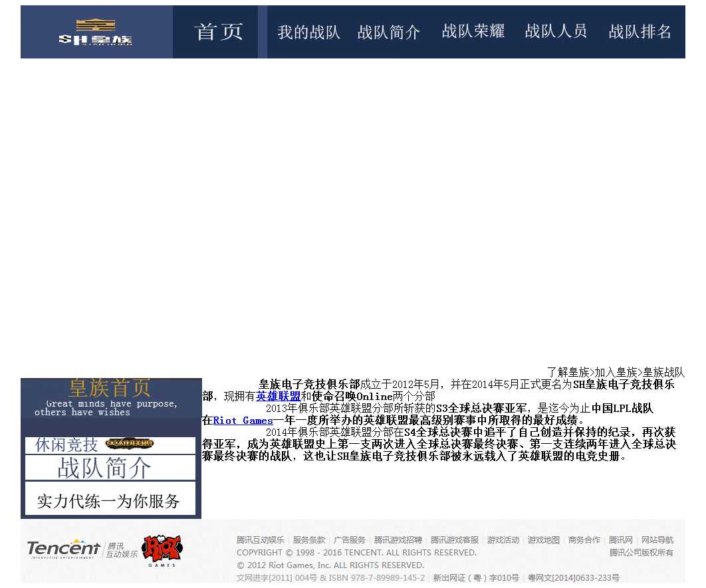
Task: Visit 腾讯游戏客服 footer link
Action: (454, 540)
